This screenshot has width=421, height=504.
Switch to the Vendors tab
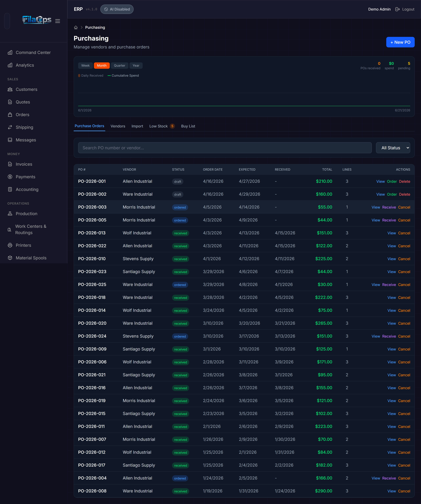[118, 126]
